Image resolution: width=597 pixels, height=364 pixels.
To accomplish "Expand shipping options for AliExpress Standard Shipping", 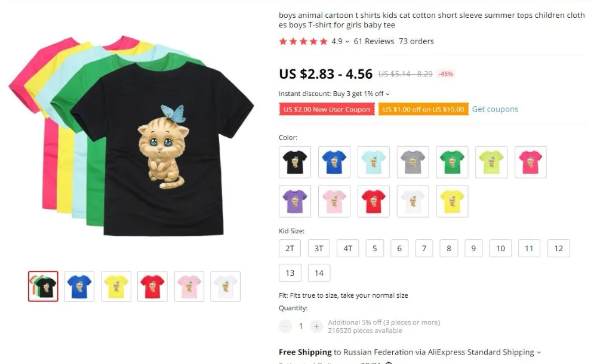I will pyautogui.click(x=538, y=353).
